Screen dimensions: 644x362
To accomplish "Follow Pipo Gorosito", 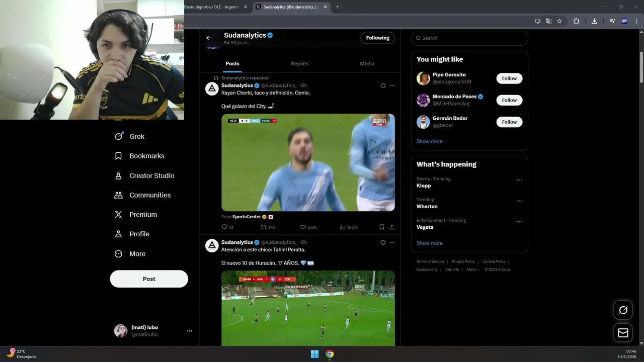I will pos(509,78).
